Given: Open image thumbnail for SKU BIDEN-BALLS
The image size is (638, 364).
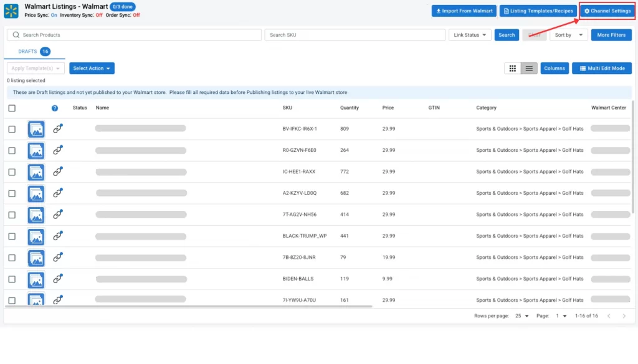Looking at the screenshot, I should tap(36, 280).
